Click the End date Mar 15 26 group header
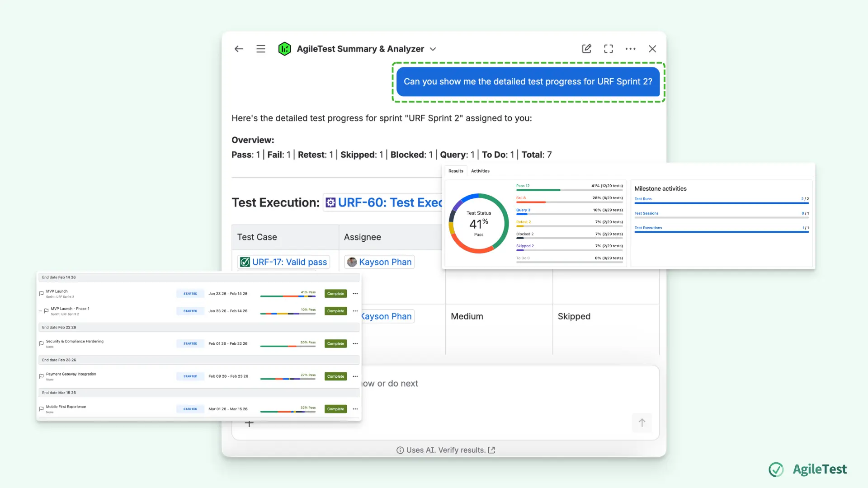This screenshot has height=488, width=868. pyautogui.click(x=199, y=393)
